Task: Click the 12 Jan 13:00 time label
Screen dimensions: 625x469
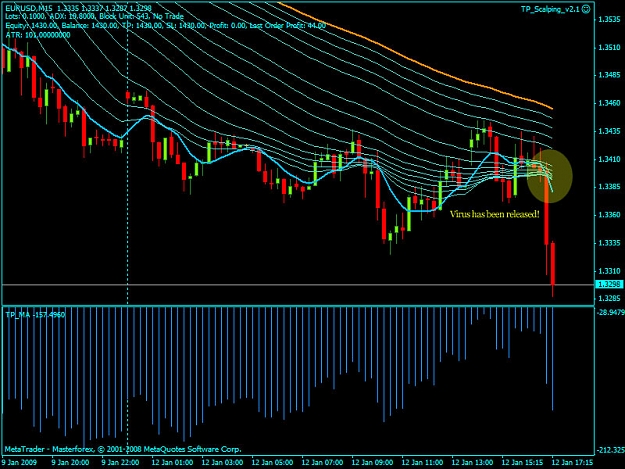Action: pyautogui.click(x=472, y=463)
